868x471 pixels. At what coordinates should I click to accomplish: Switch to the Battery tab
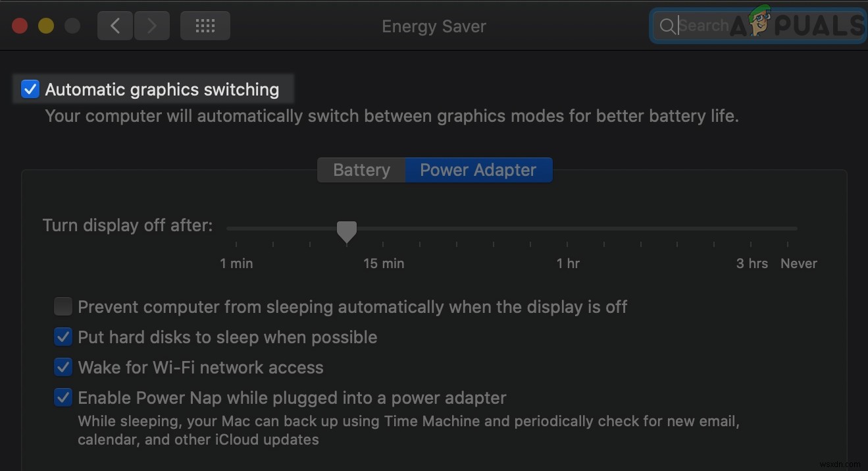361,169
